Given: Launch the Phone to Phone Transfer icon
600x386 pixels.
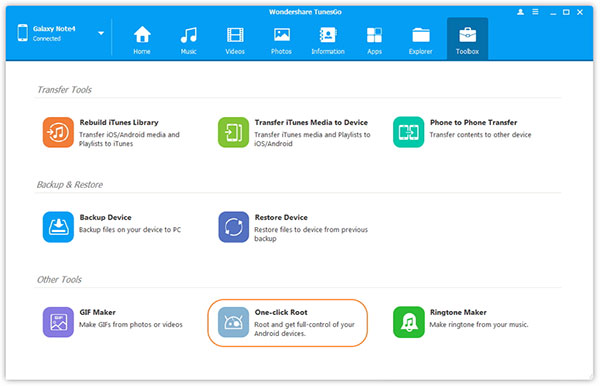Looking at the screenshot, I should pos(409,132).
